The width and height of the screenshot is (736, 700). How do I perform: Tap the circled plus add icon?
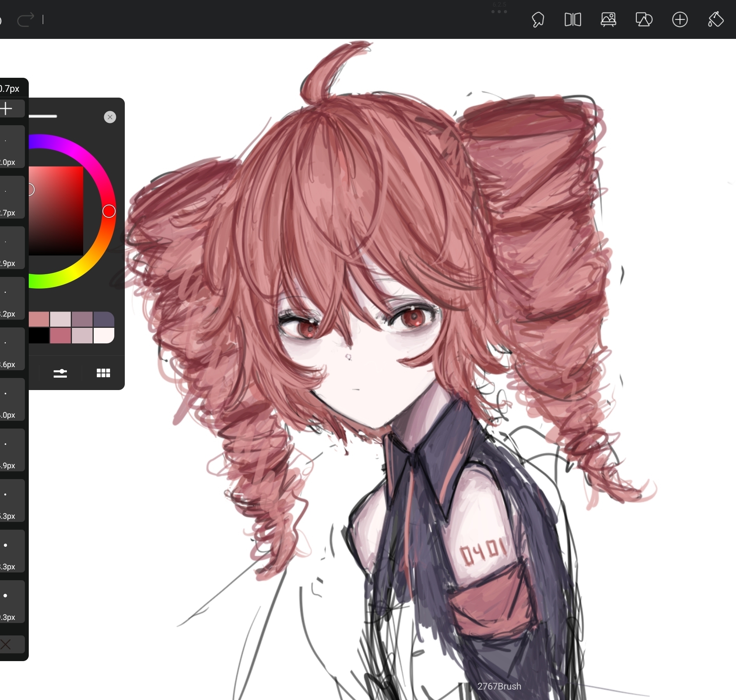[x=680, y=19]
